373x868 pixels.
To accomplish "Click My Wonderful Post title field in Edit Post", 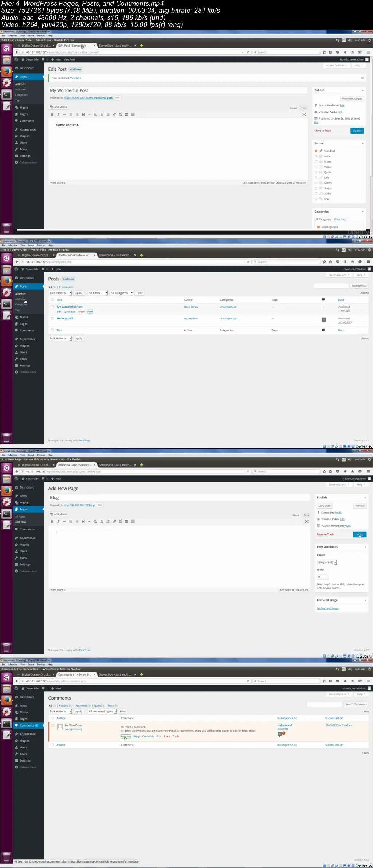I will point(178,90).
